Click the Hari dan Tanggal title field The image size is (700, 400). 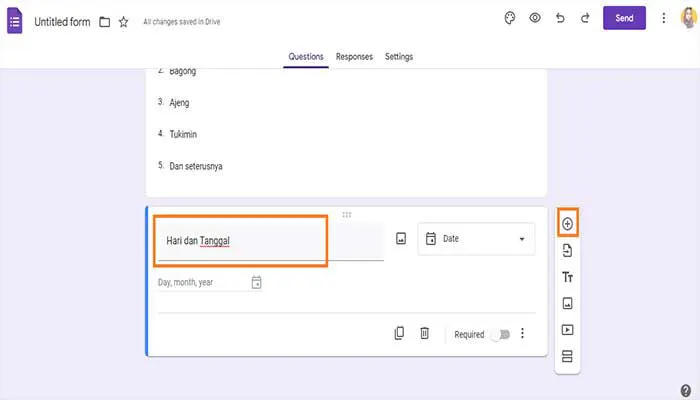(x=240, y=240)
